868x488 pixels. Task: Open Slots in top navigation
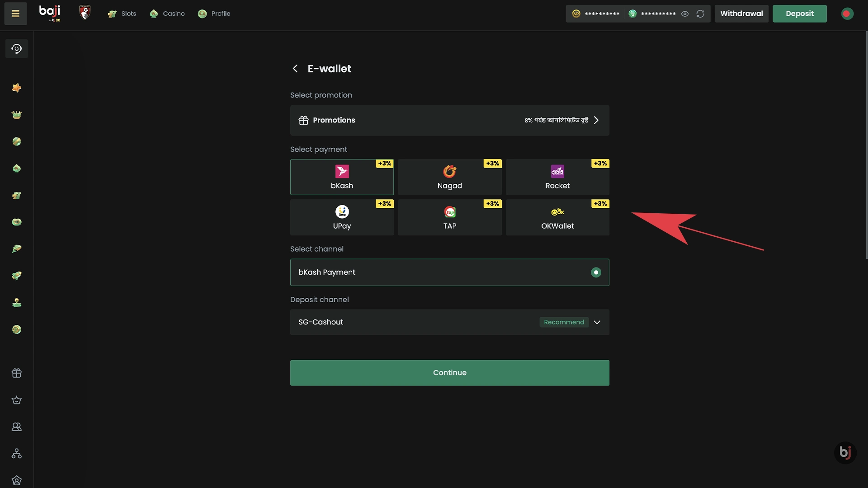(x=122, y=14)
